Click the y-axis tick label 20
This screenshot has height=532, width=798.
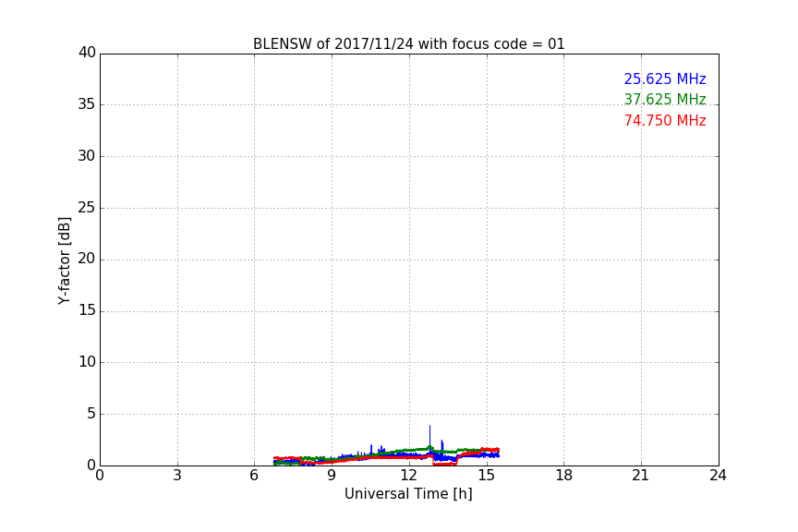[x=87, y=259]
